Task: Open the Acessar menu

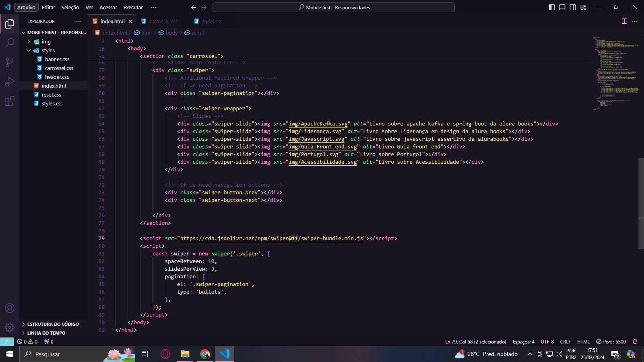Action: pyautogui.click(x=108, y=7)
